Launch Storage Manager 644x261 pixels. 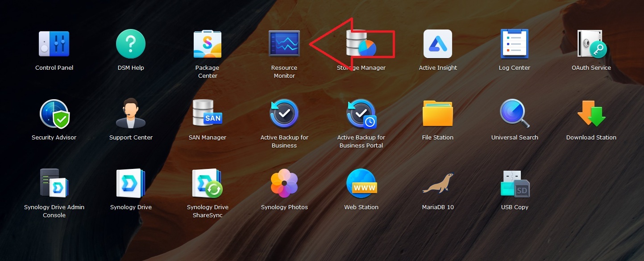361,44
